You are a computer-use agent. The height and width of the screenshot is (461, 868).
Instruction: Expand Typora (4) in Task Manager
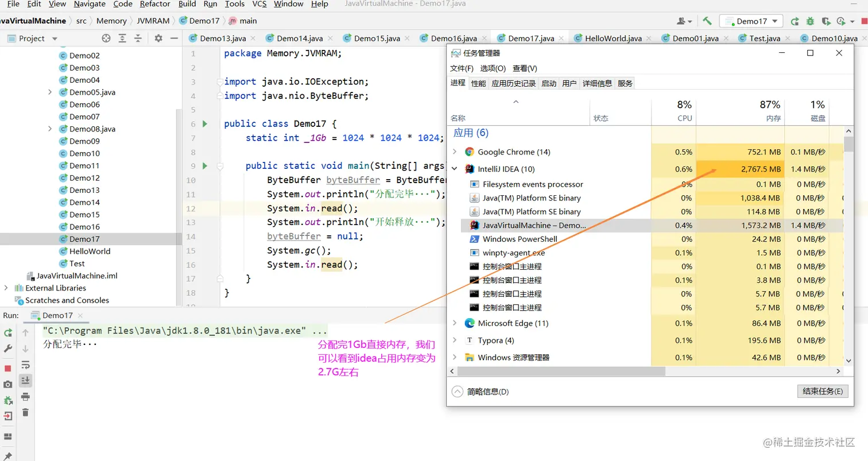tap(455, 340)
